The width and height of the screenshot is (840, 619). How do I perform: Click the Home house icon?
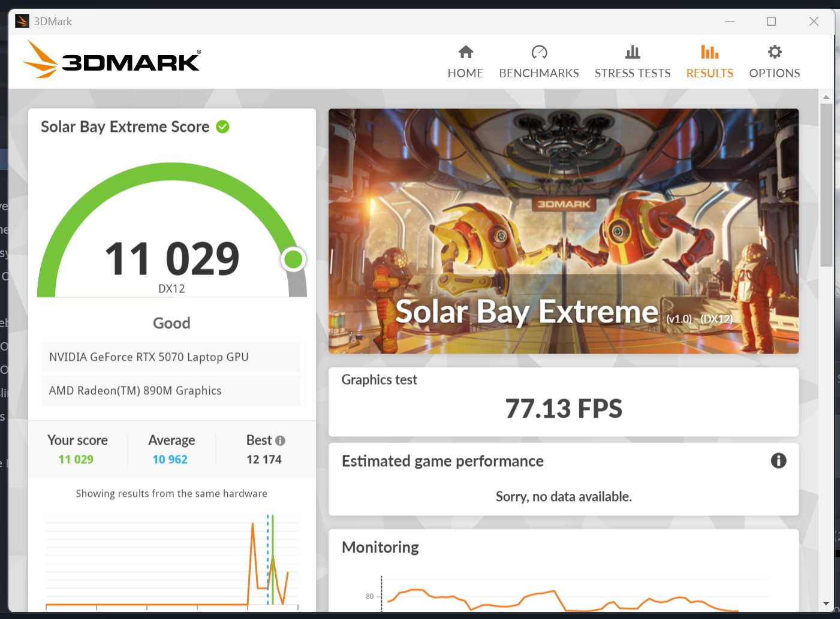(x=465, y=52)
